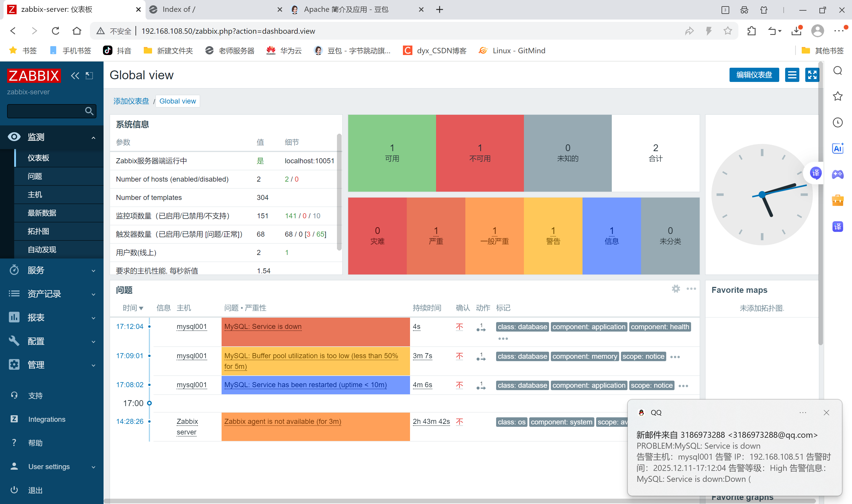This screenshot has height=504, width=852.
Task: Click the problems widget three-dots menu
Action: pos(691,289)
